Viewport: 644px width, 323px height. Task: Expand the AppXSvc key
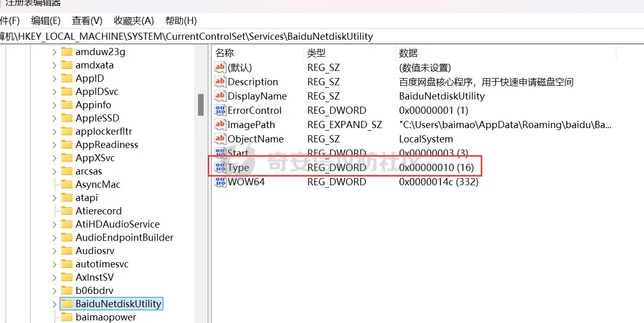[x=54, y=158]
